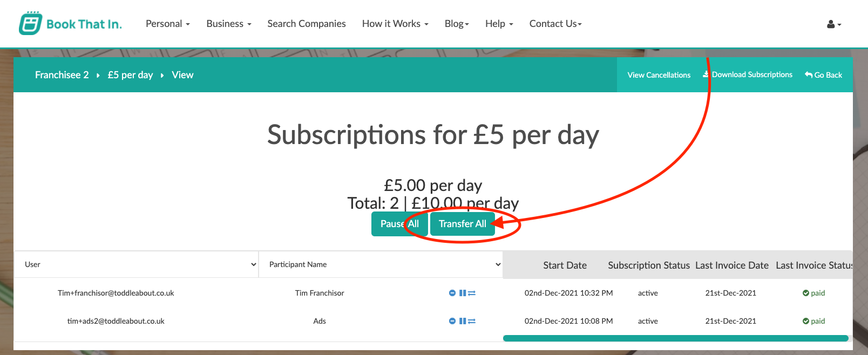Transfer Tim Franchisor's subscription with arrows icon
This screenshot has height=355, width=868.
tap(472, 293)
